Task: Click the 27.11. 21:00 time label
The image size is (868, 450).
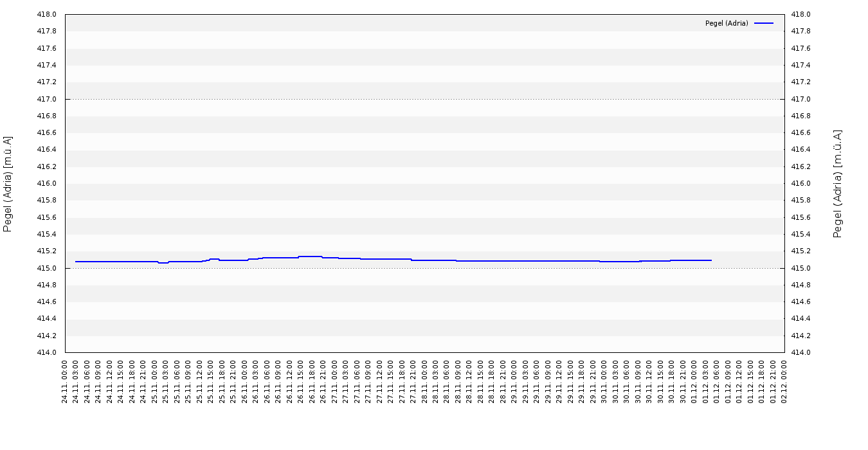Action: coord(413,382)
